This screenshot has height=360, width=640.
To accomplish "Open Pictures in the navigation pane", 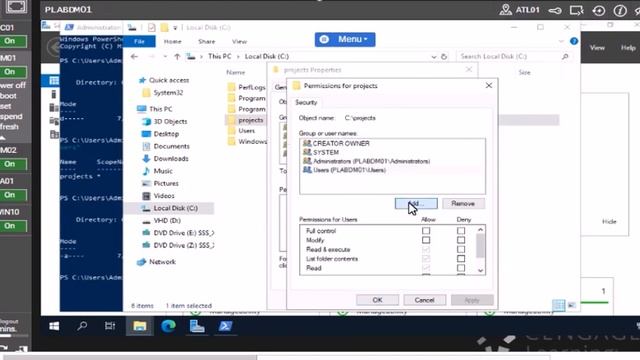I will (160, 183).
